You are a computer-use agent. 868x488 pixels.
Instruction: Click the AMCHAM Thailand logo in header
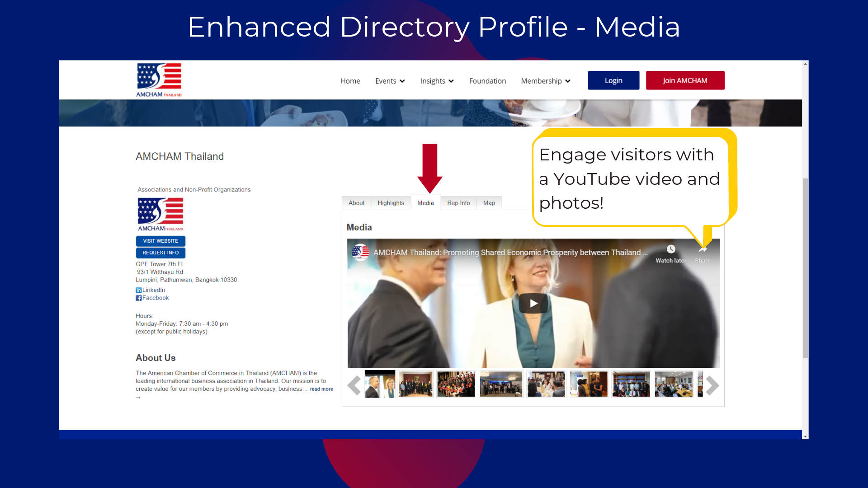(159, 80)
